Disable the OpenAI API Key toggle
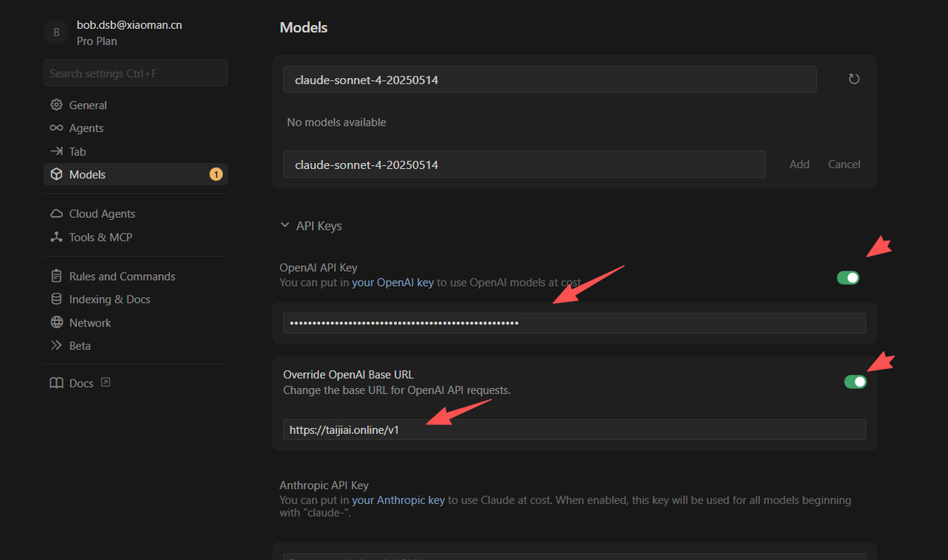948x560 pixels. (848, 278)
